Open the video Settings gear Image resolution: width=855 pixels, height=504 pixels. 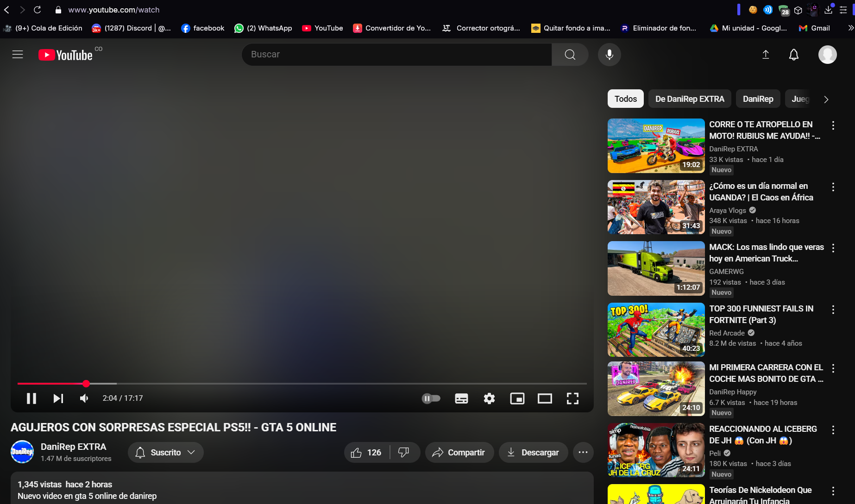[489, 398]
